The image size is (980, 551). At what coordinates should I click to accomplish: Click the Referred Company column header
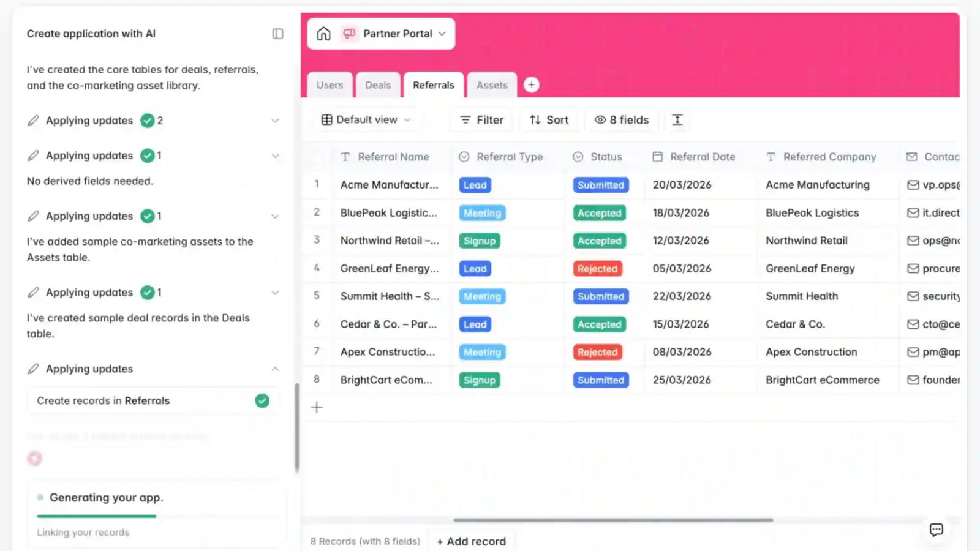pos(829,157)
